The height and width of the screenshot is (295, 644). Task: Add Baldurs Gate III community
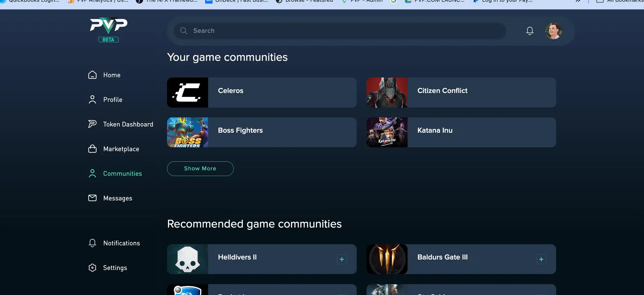tap(541, 259)
